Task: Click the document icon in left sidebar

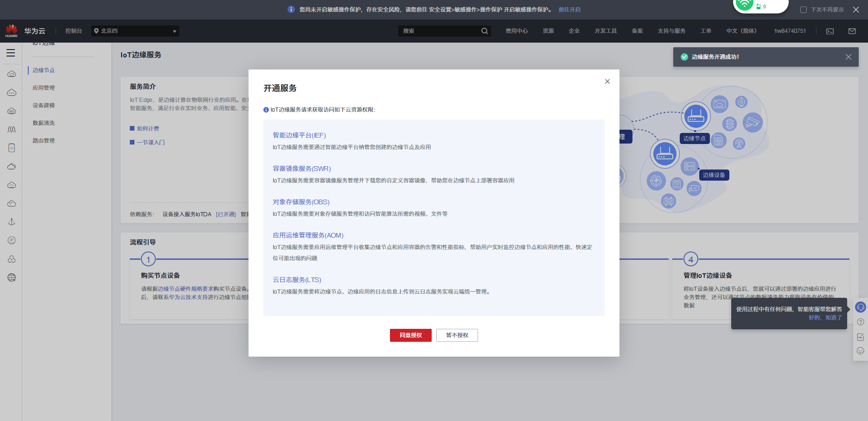Action: click(12, 148)
